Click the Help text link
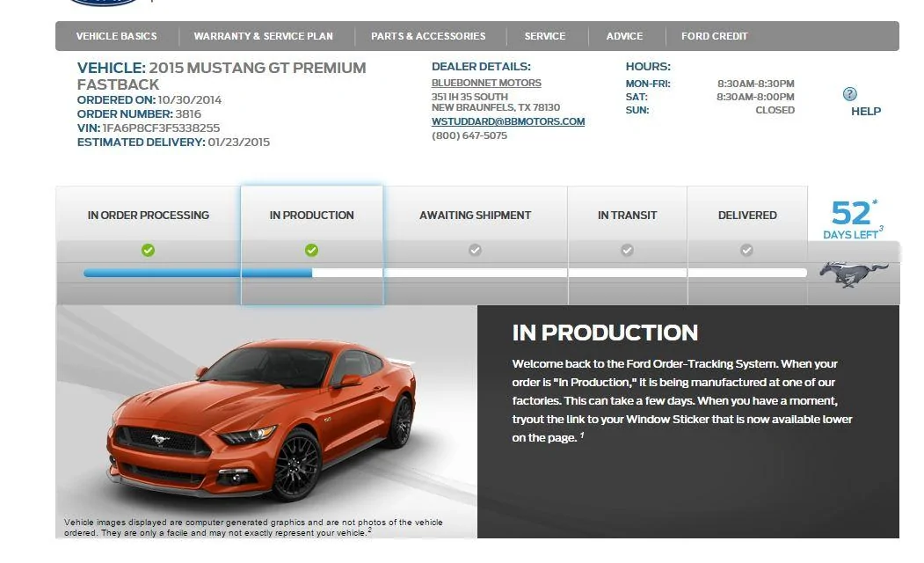924x563 pixels. click(866, 112)
